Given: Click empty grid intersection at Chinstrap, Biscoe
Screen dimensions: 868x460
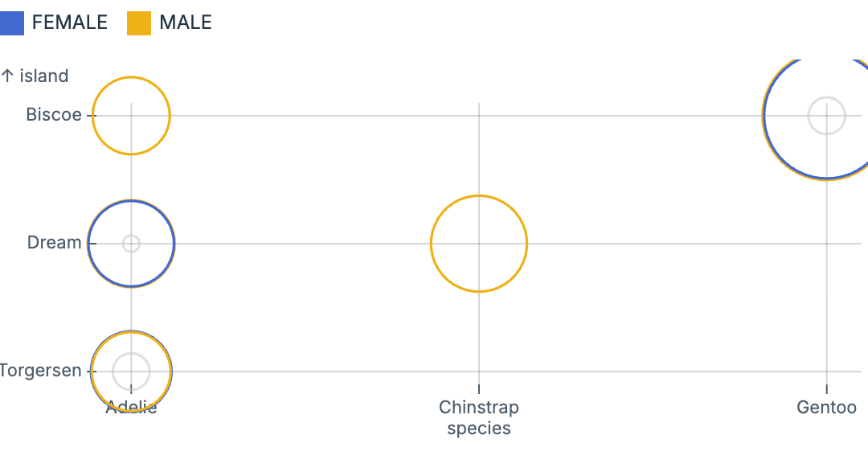Looking at the screenshot, I should (x=479, y=116).
